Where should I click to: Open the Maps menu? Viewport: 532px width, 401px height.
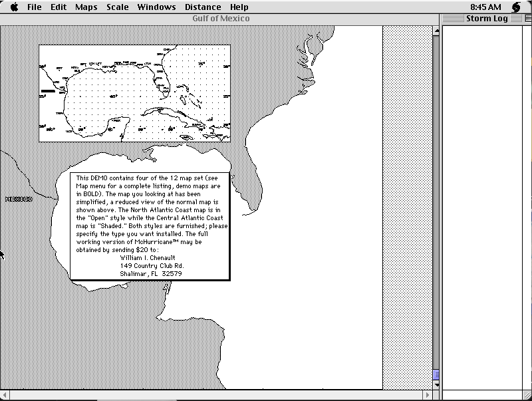tap(86, 7)
